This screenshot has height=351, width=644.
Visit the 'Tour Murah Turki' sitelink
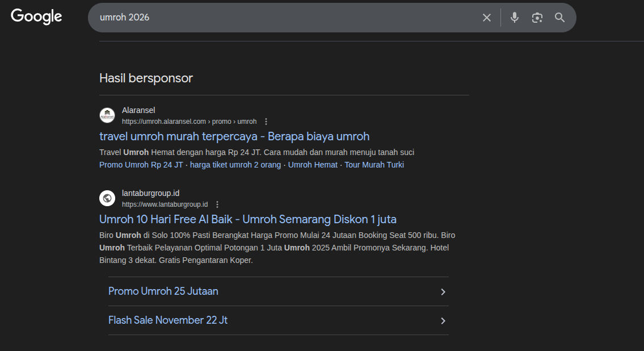(374, 165)
